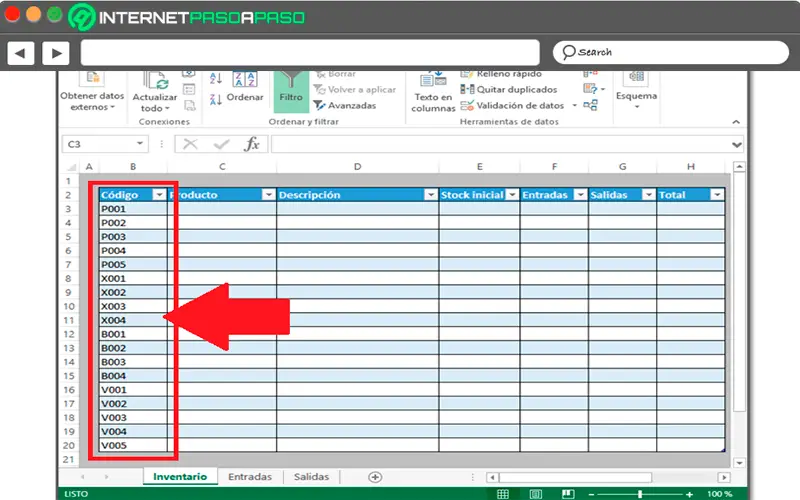Viewport: 800px width, 500px height.
Task: Click Borrar filter option
Action: pyautogui.click(x=335, y=74)
